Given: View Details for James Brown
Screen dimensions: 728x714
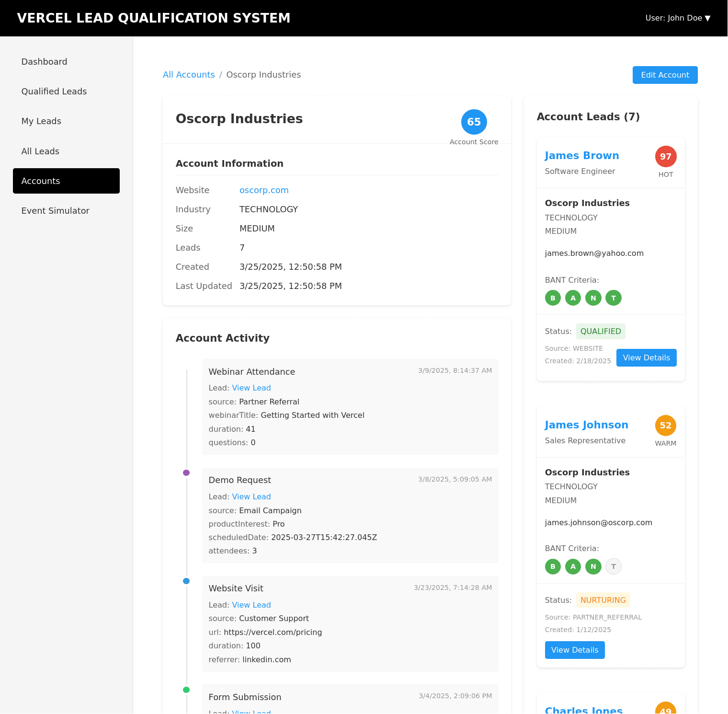Looking at the screenshot, I should 646,358.
